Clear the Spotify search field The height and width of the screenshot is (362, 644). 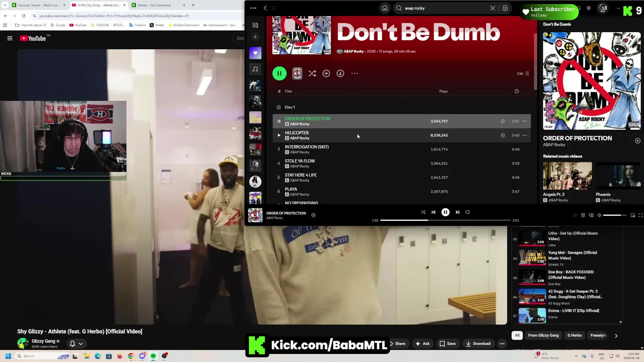click(x=493, y=8)
